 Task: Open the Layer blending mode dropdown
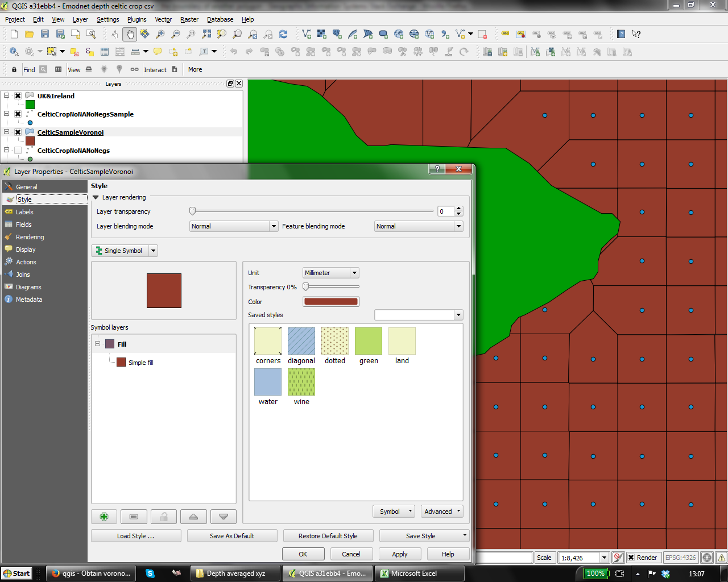(233, 226)
